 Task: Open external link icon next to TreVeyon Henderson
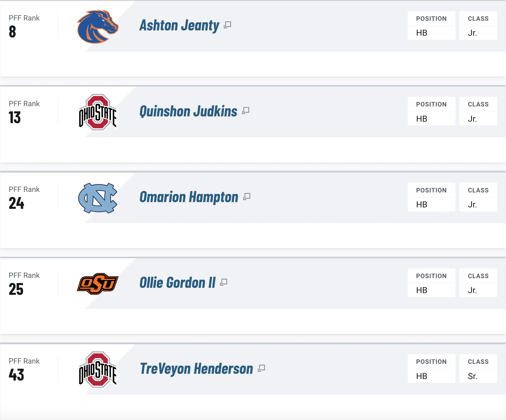261,368
